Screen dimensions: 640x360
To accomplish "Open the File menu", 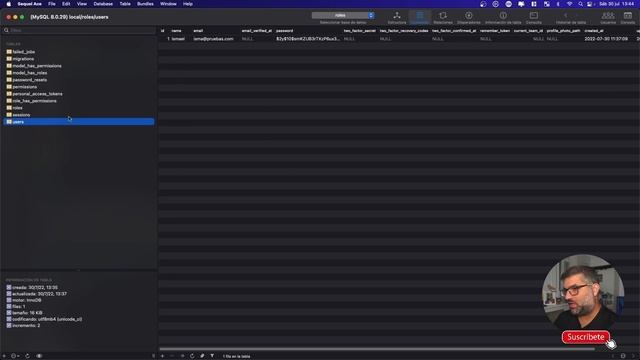I will click(52, 4).
